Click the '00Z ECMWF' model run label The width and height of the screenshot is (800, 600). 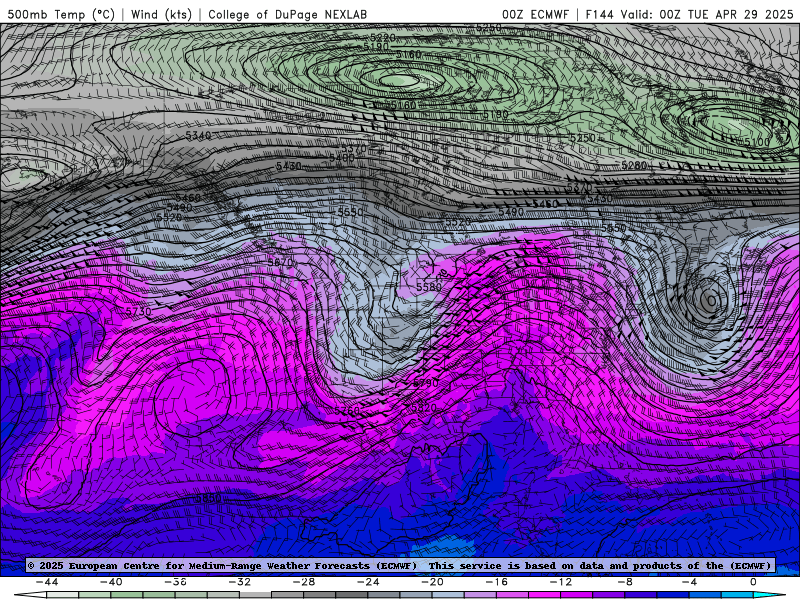click(535, 14)
